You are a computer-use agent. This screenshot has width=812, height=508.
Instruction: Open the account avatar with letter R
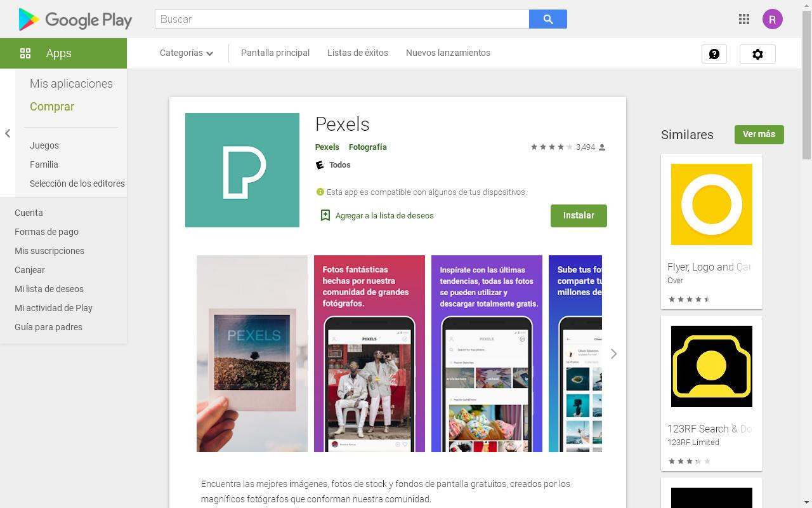(772, 19)
